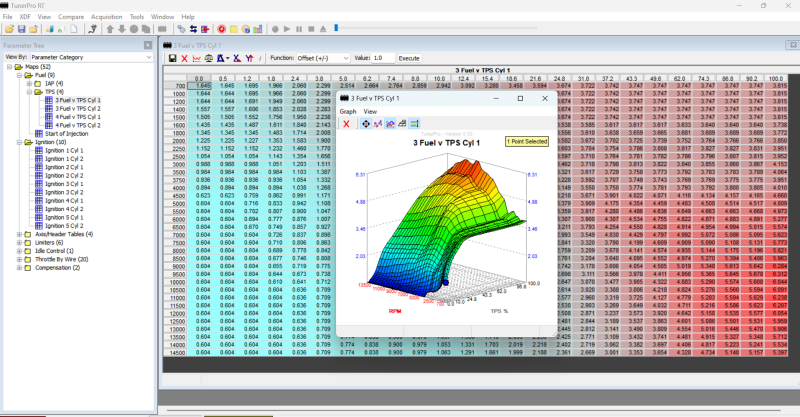The height and width of the screenshot is (417, 800).
Task: Click the red record circle icon in main toolbar
Action: tap(220, 30)
